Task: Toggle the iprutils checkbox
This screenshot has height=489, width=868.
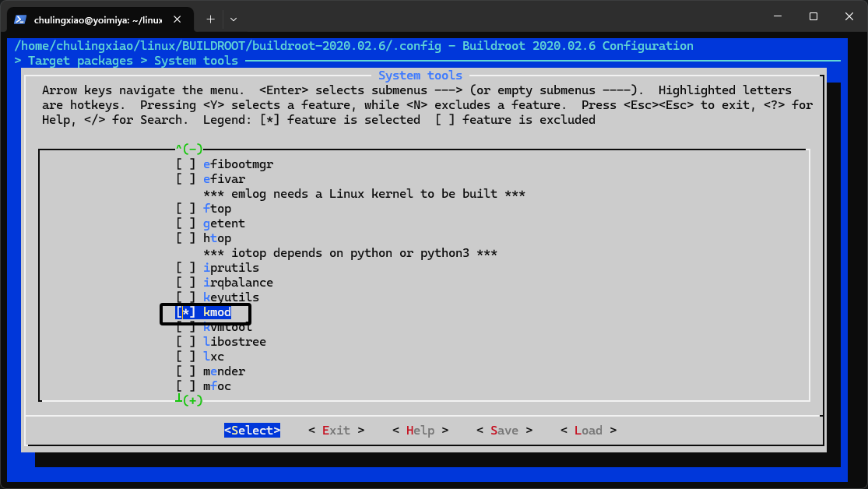Action: 185,268
